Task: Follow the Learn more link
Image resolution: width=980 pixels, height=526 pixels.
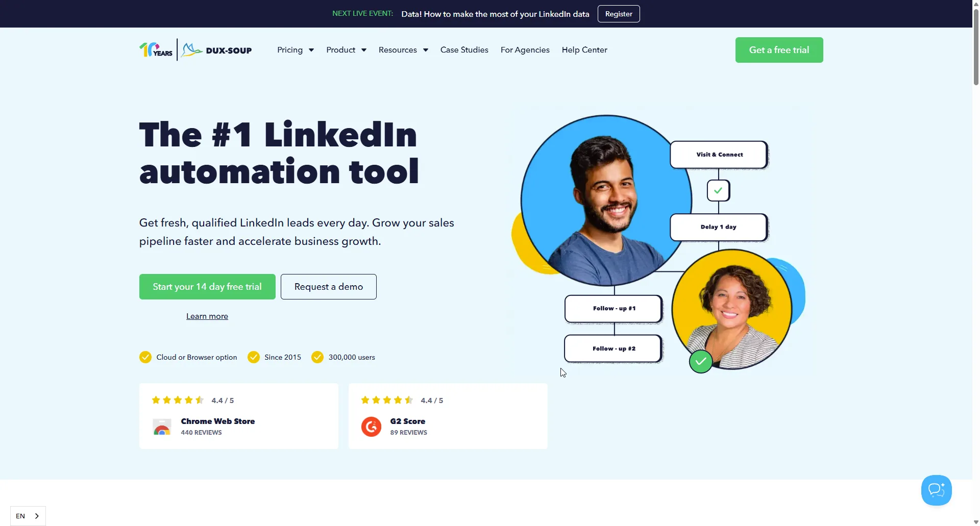Action: (x=207, y=316)
